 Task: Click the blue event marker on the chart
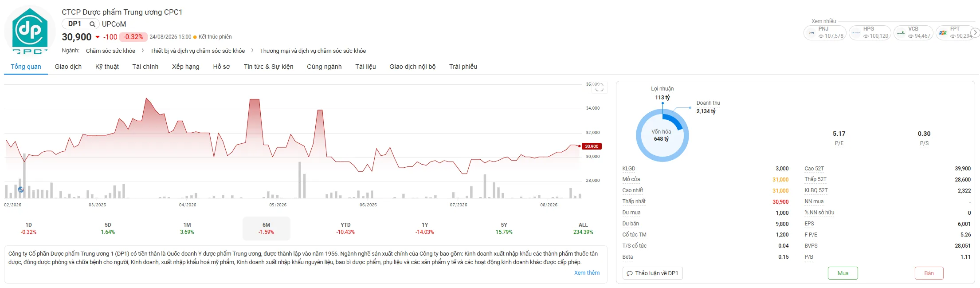coord(21,189)
